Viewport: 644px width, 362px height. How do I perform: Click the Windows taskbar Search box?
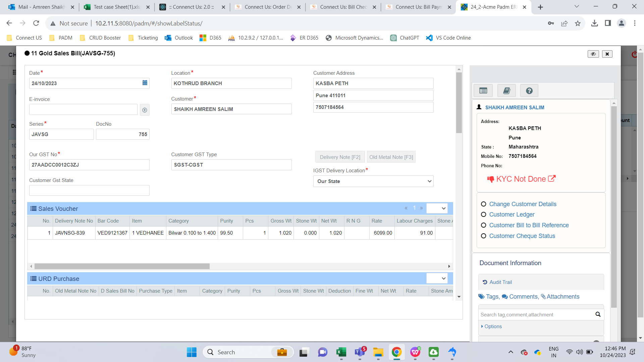click(x=248, y=352)
